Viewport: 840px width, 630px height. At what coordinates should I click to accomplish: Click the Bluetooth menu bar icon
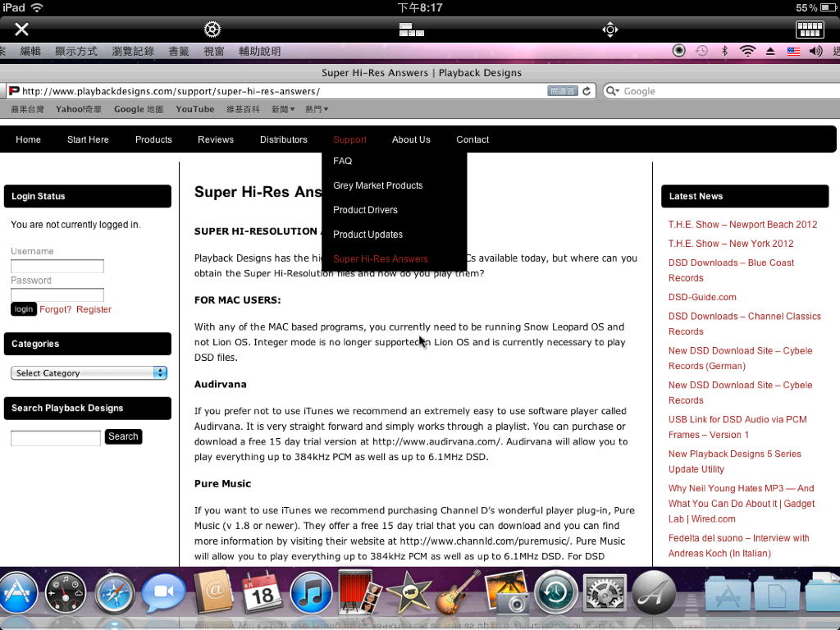click(x=724, y=51)
